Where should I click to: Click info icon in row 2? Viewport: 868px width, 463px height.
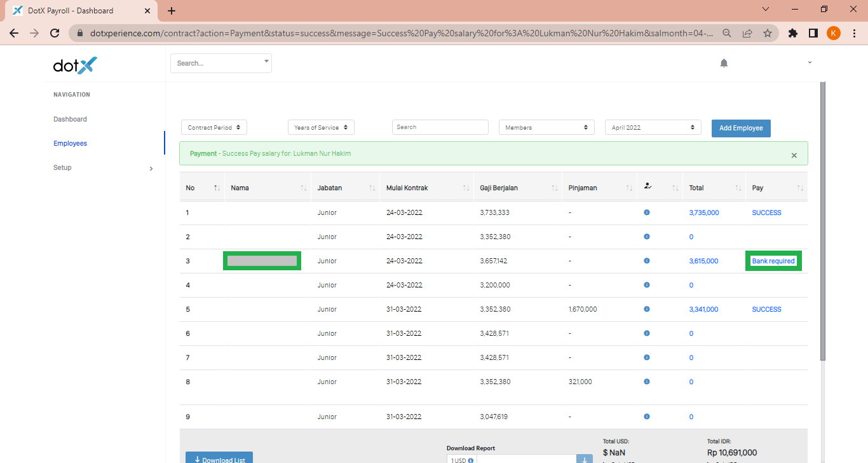pyautogui.click(x=647, y=237)
